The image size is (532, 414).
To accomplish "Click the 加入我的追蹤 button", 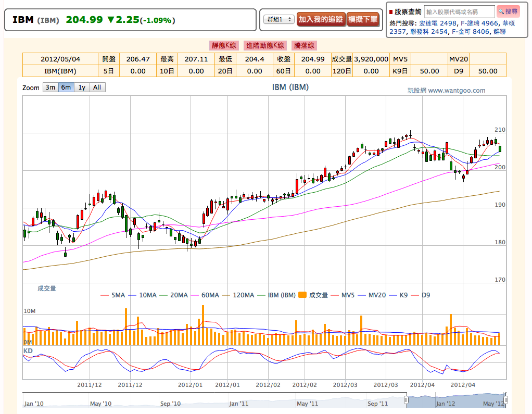I will [x=321, y=19].
